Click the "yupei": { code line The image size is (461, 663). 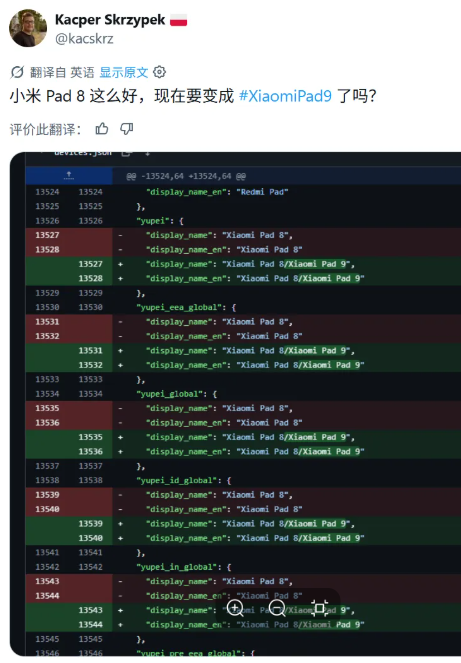click(x=160, y=221)
